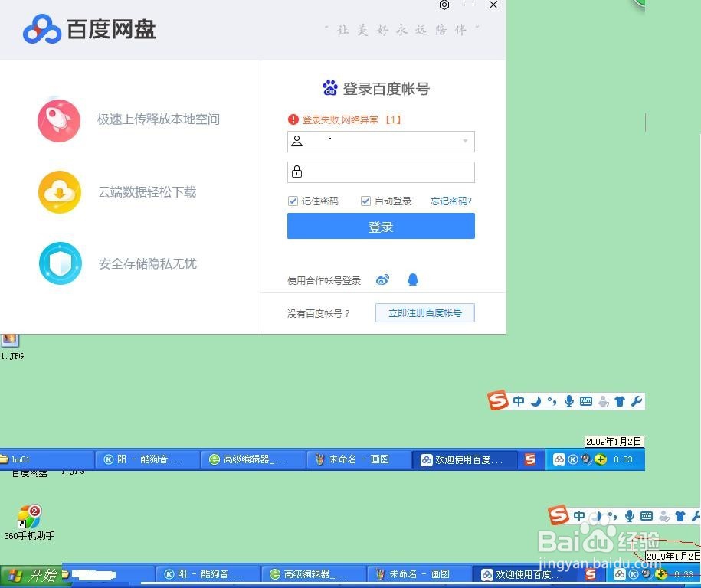Image resolution: width=701 pixels, height=588 pixels.
Task: Open the soft keyboard on the Sogou toolbar
Action: point(585,400)
